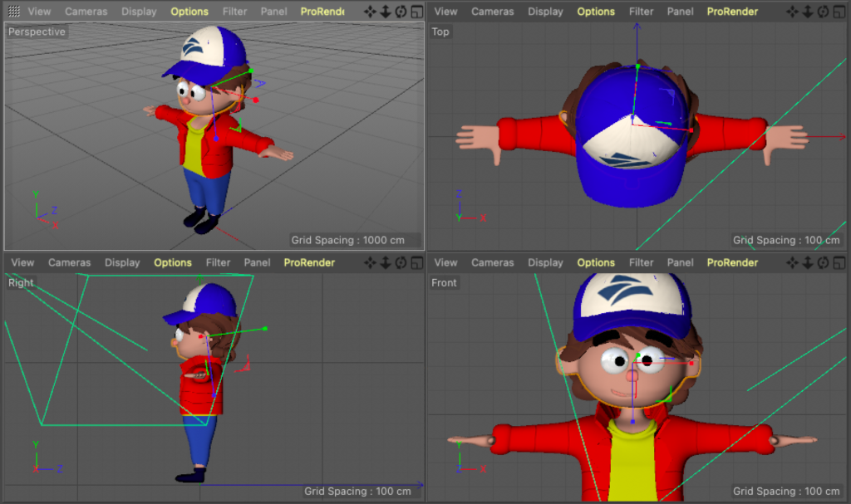851x504 pixels.
Task: Click the pan camera icon in Top viewport
Action: click(x=793, y=12)
